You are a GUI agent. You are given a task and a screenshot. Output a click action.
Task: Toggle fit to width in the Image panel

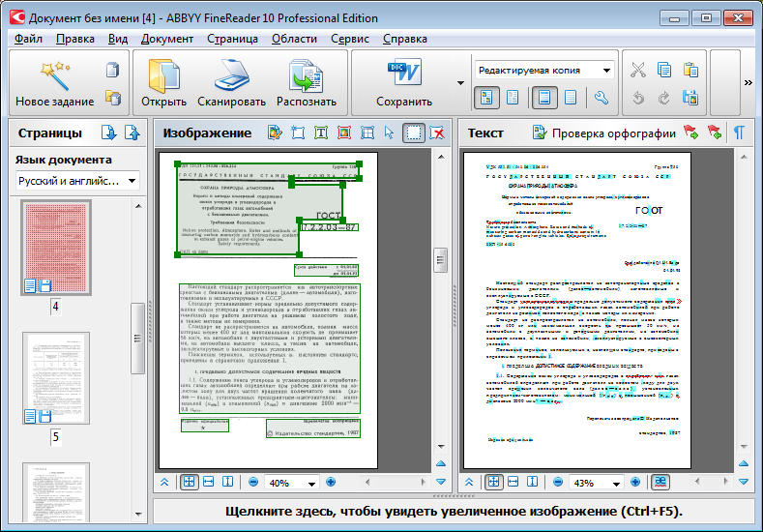(x=208, y=482)
